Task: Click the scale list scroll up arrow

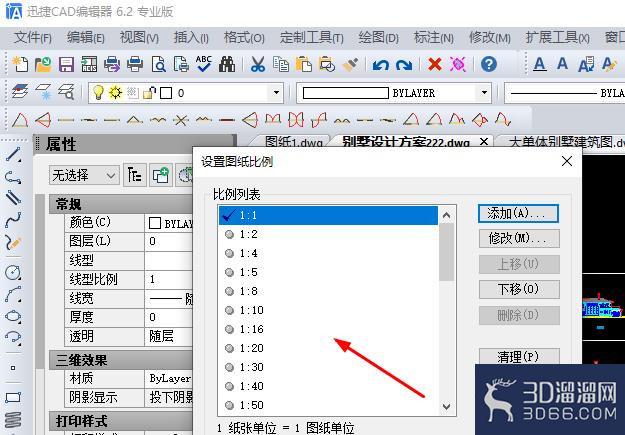Action: (446, 215)
